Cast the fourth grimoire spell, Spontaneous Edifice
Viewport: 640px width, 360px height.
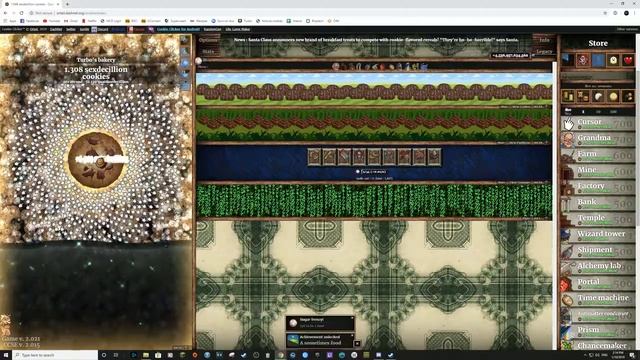click(x=359, y=157)
